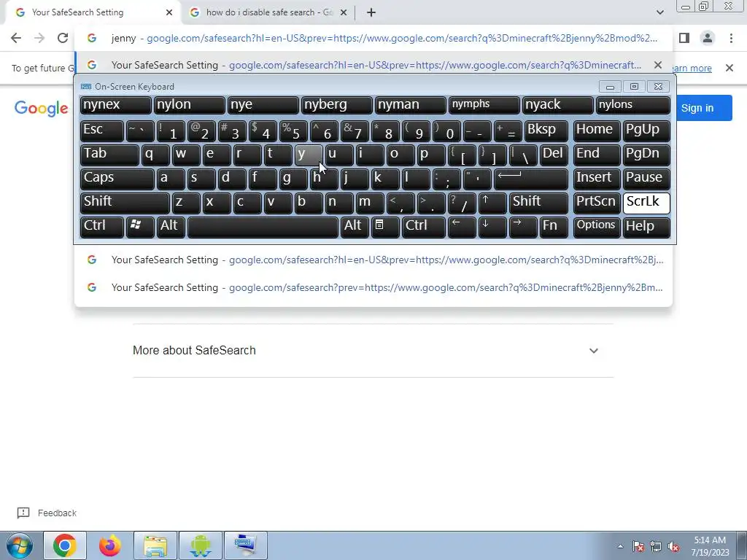
Task: Remove the highlighted SafeSearch suggestion with X
Action: [x=658, y=65]
